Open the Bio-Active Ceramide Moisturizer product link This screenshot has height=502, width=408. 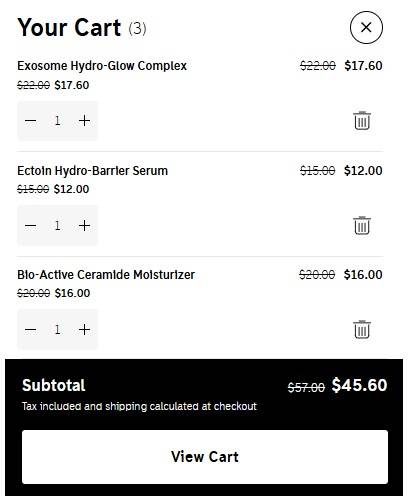pos(106,275)
